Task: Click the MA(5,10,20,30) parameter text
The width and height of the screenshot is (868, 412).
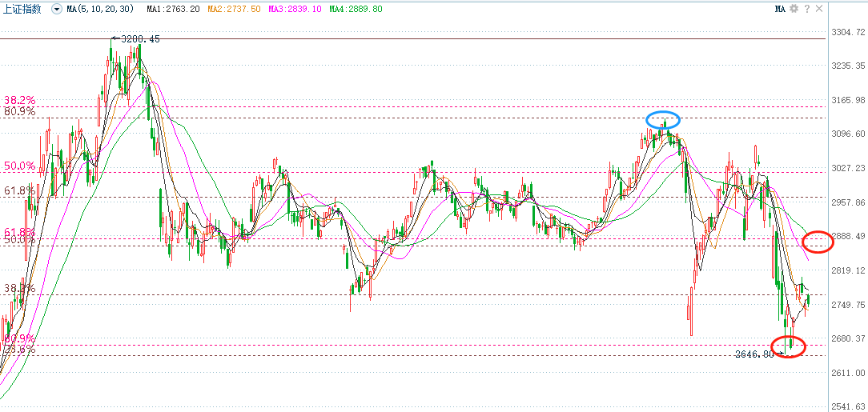Action: pos(101,9)
